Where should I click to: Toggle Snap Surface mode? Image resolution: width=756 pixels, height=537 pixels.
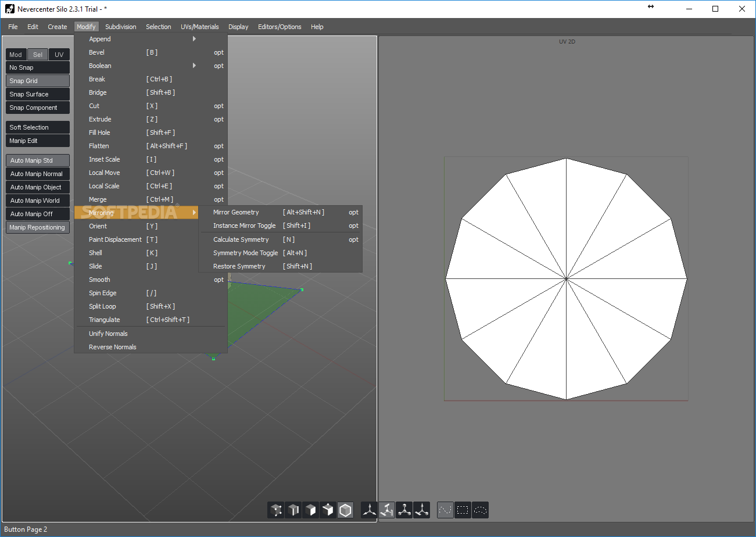(x=38, y=94)
